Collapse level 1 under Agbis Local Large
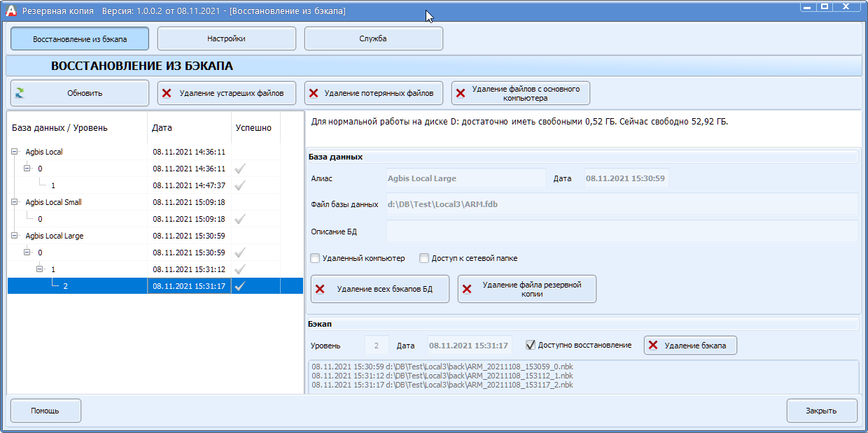Image resolution: width=868 pixels, height=433 pixels. pos(41,269)
